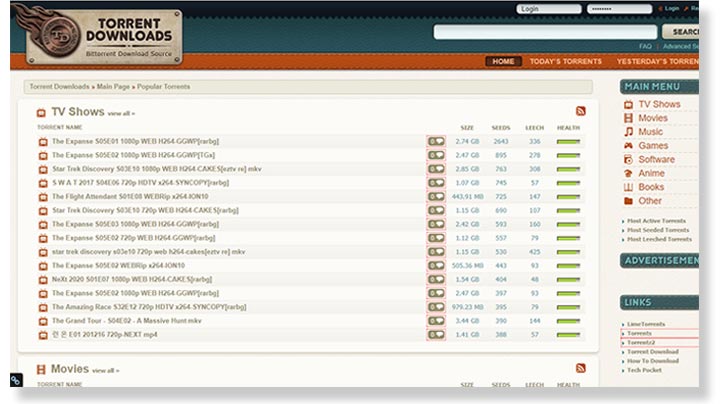Image resolution: width=720 pixels, height=404 pixels.
Task: Open Most Active Torrents link
Action: click(x=656, y=221)
